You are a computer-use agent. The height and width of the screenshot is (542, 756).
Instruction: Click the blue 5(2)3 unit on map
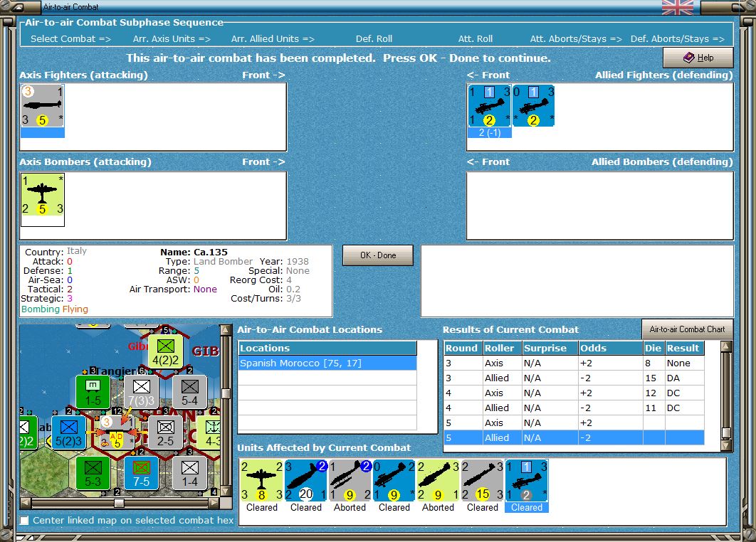pyautogui.click(x=69, y=432)
